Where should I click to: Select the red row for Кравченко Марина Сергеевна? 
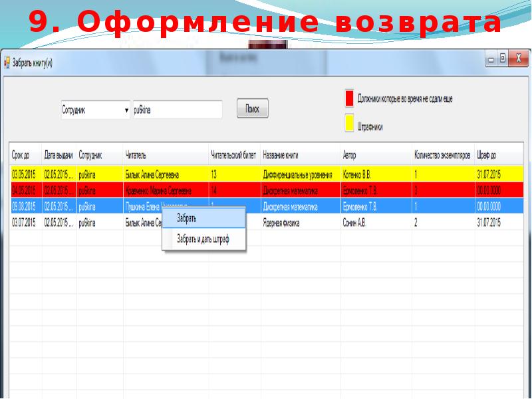click(267, 190)
